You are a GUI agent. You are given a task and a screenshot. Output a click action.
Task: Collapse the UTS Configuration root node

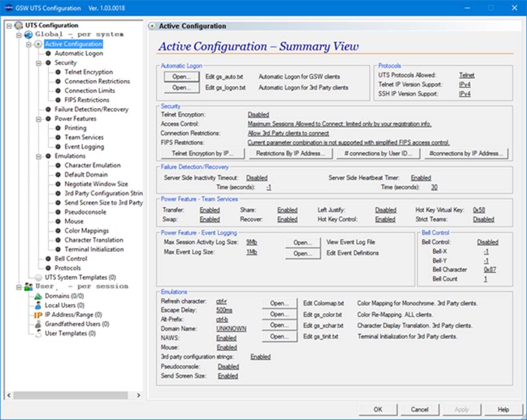point(9,25)
